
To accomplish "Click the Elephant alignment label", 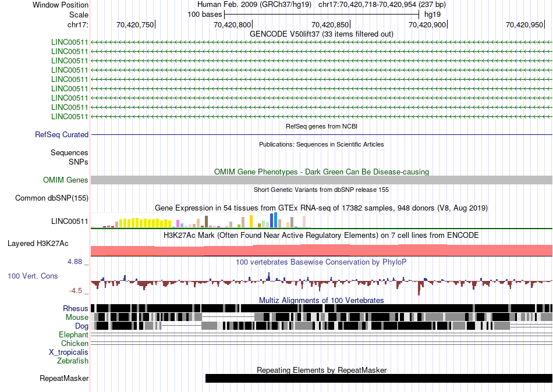I will click(73, 335).
